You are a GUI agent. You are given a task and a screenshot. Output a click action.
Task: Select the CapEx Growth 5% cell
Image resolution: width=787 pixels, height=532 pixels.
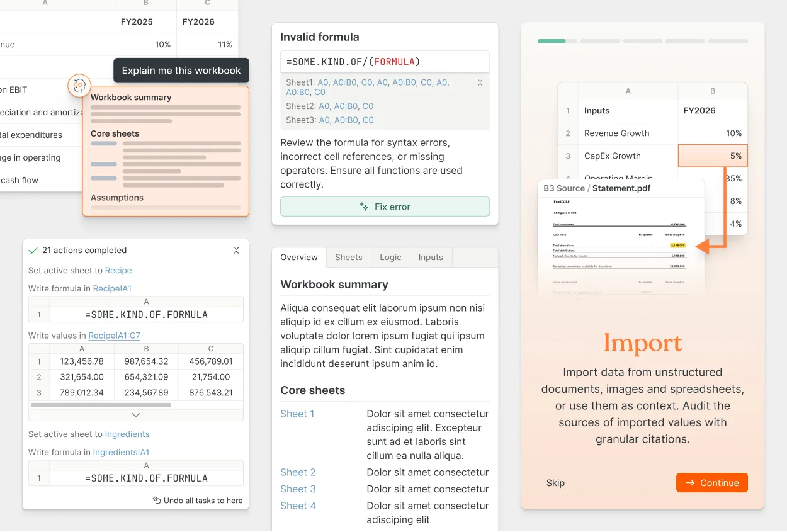713,156
